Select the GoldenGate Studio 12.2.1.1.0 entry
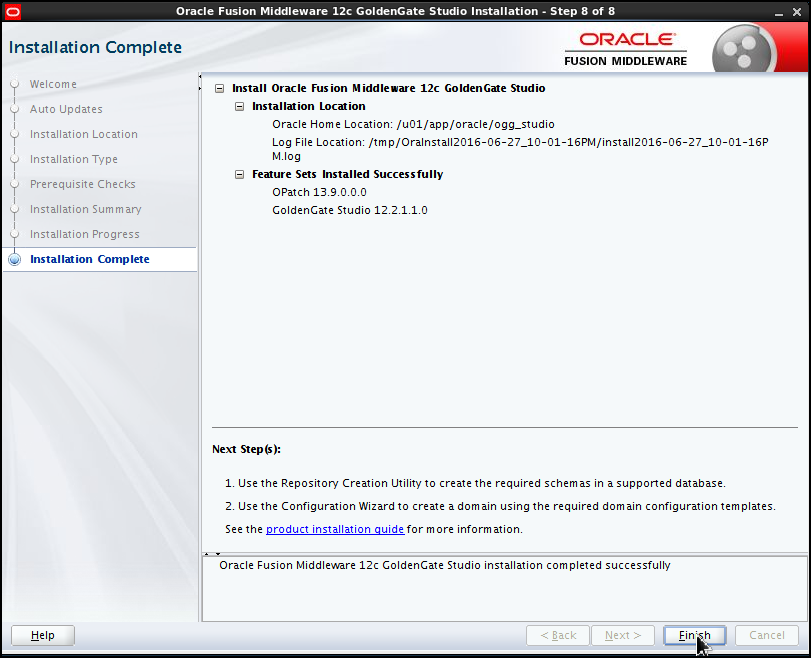Screen dimensions: 811x658 pos(347,210)
